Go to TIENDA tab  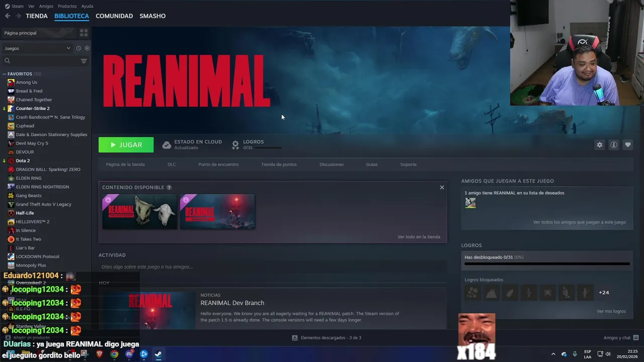point(37,16)
